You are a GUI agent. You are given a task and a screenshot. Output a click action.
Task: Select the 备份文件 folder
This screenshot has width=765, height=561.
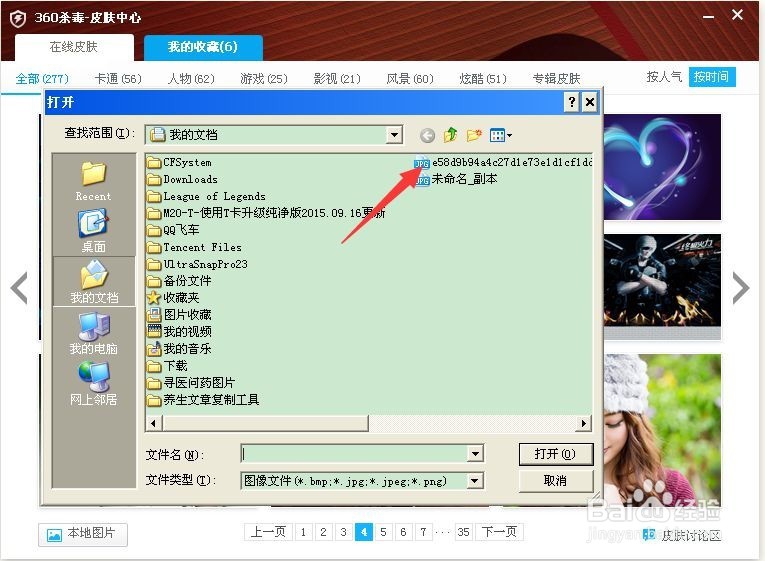tap(179, 281)
